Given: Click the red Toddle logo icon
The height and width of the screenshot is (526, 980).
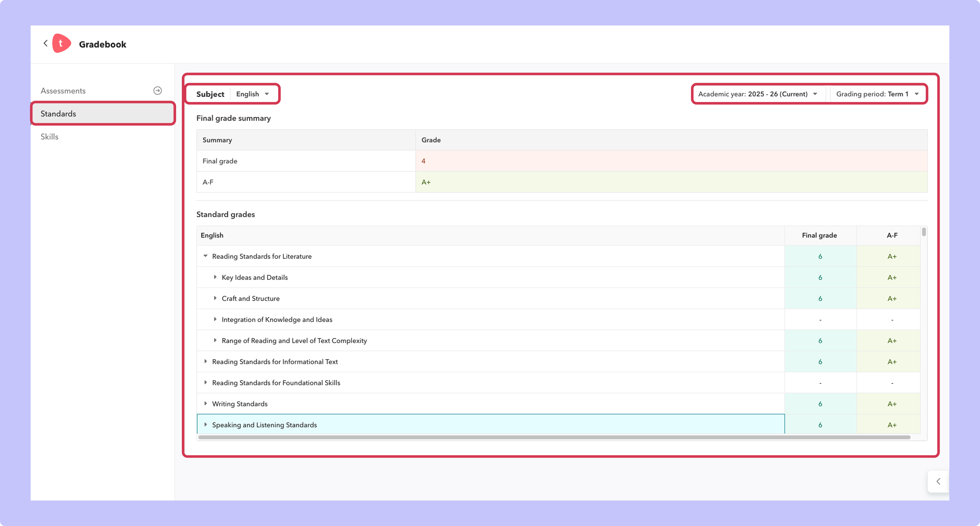Looking at the screenshot, I should [x=61, y=43].
